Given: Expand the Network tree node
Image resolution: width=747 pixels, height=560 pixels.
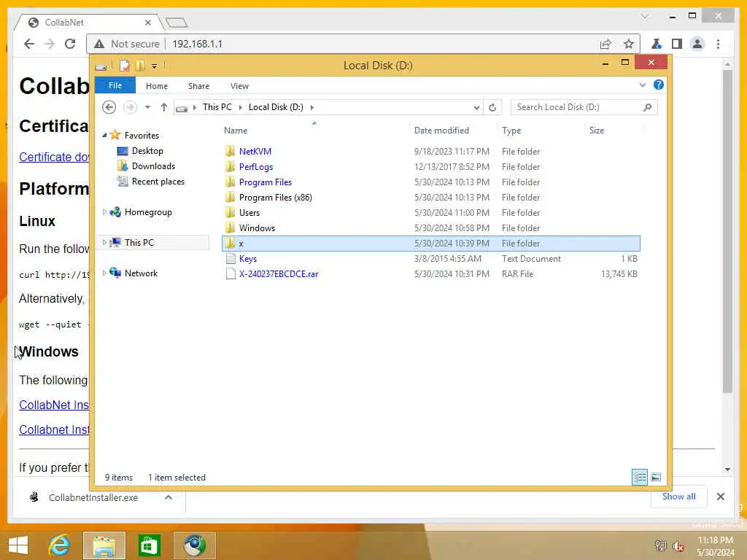Looking at the screenshot, I should pyautogui.click(x=104, y=273).
